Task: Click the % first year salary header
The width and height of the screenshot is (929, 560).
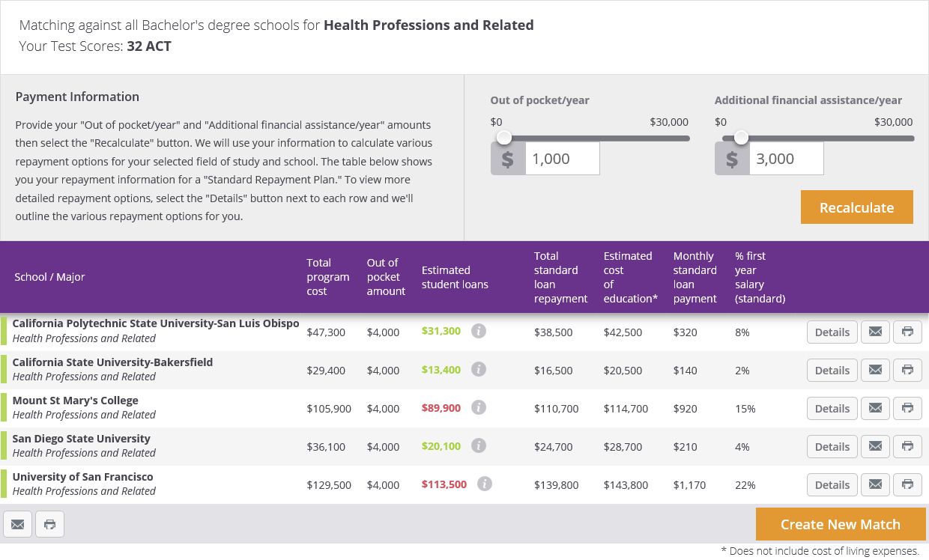Action: coord(760,277)
